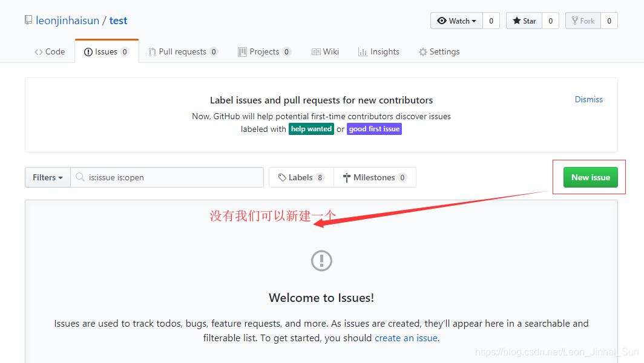Viewport: 644px width, 363px height.
Task: Open the test repository link
Action: [118, 21]
